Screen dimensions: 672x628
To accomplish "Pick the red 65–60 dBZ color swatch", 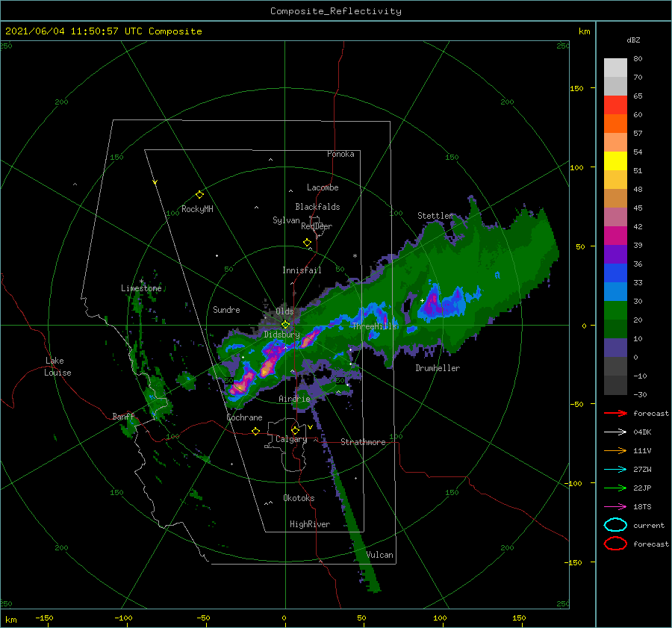I will coord(615,105).
